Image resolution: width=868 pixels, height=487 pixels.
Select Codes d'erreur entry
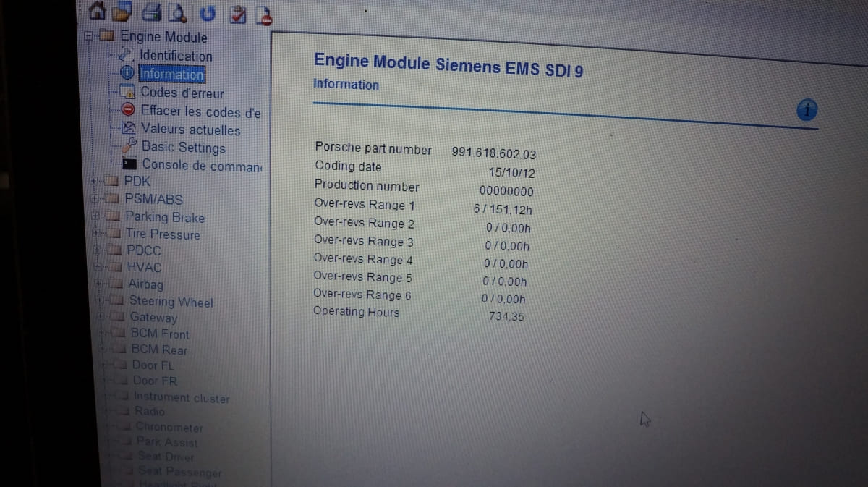(182, 93)
